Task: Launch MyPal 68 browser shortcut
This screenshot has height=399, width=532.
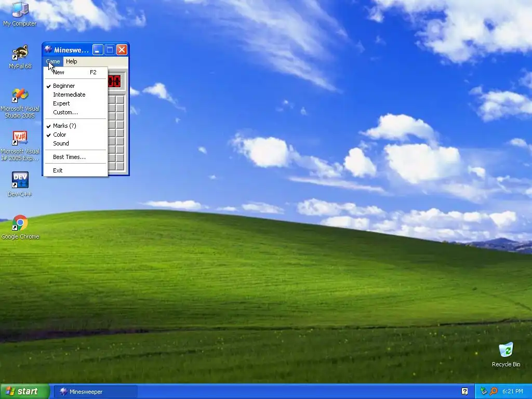Action: tap(20, 57)
